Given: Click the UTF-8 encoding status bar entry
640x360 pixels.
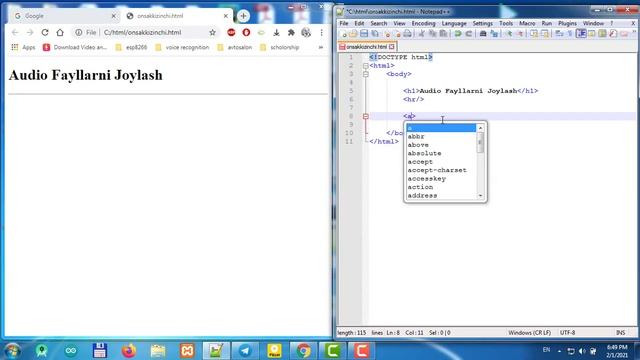Looking at the screenshot, I should coord(567,333).
